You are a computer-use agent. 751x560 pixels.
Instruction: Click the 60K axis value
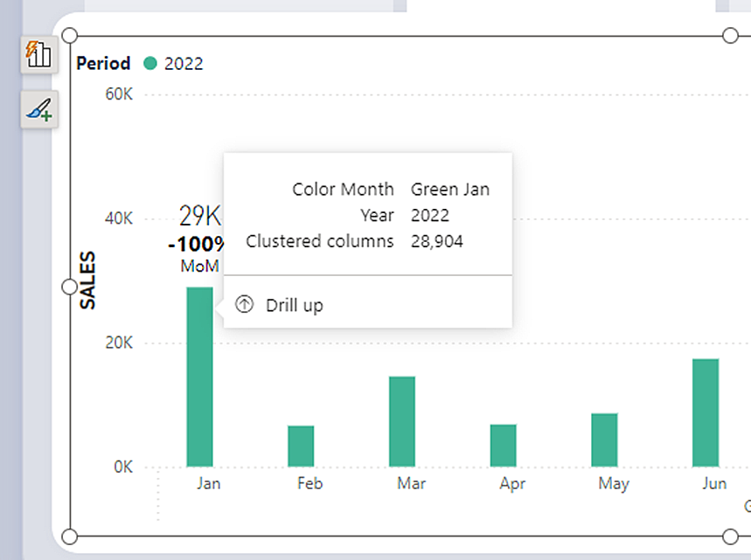pyautogui.click(x=120, y=94)
